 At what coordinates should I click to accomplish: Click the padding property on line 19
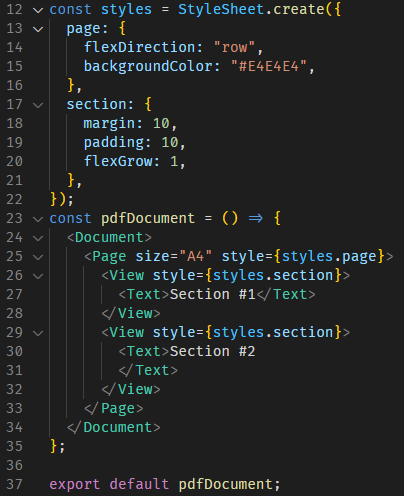(113, 142)
